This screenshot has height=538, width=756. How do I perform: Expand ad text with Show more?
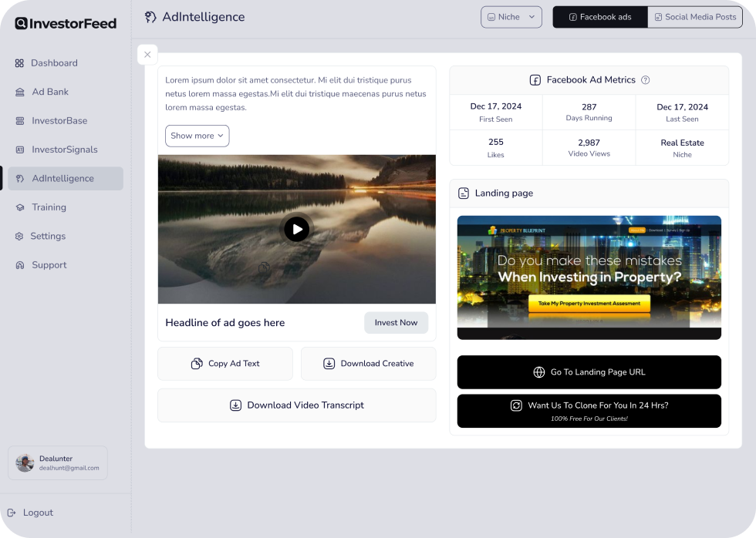point(197,136)
